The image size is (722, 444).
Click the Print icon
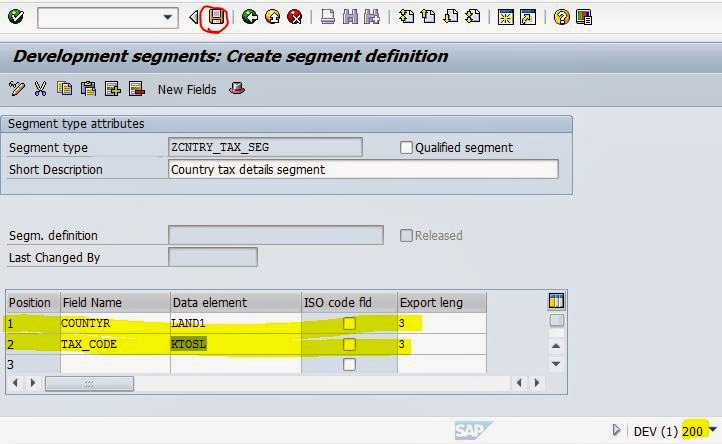click(x=328, y=17)
